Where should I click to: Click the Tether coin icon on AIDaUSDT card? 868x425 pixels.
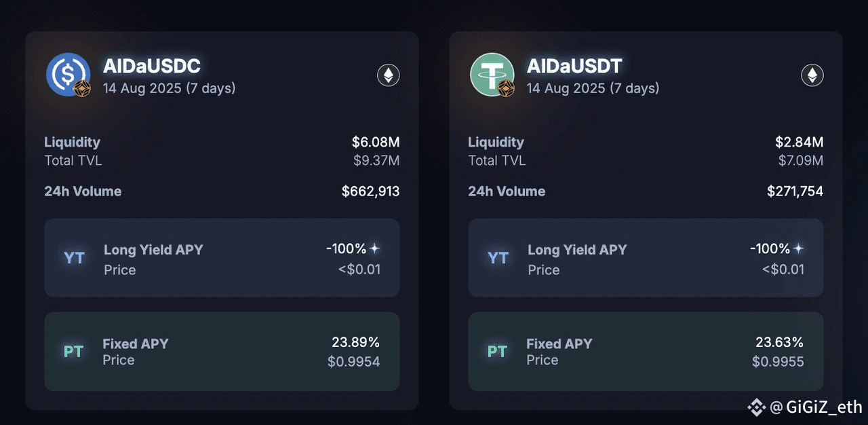click(x=492, y=75)
